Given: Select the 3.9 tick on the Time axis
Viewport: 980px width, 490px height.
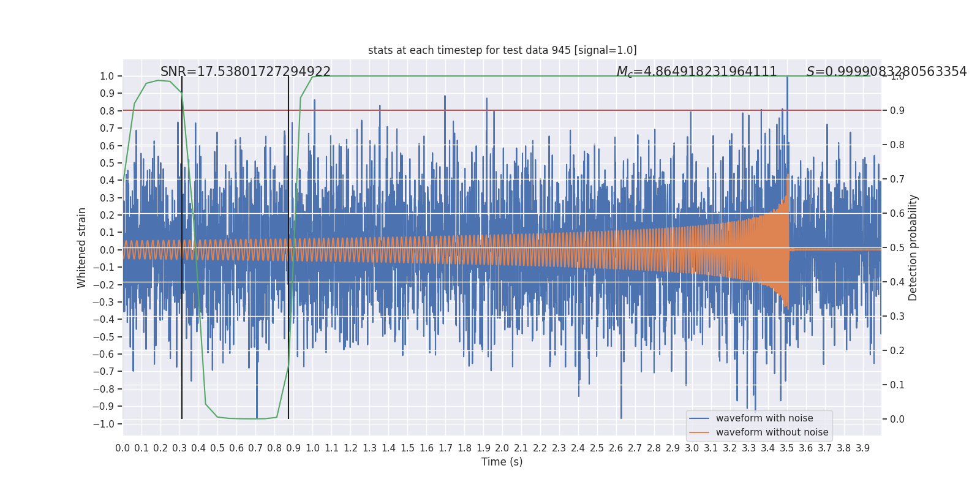Looking at the screenshot, I should click(x=863, y=448).
